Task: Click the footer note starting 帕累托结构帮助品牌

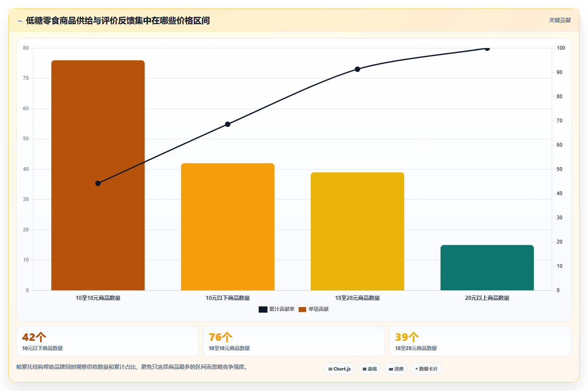Action: pyautogui.click(x=132, y=367)
